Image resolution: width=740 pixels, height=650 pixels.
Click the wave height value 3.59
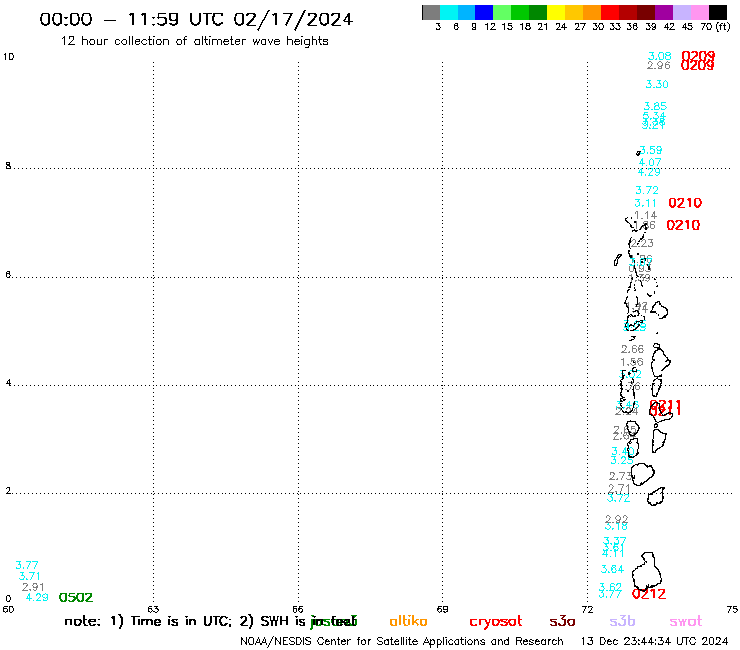(651, 150)
